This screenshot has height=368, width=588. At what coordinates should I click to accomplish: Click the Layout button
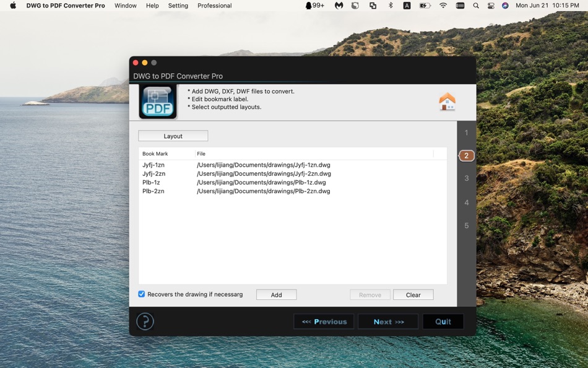(x=173, y=136)
